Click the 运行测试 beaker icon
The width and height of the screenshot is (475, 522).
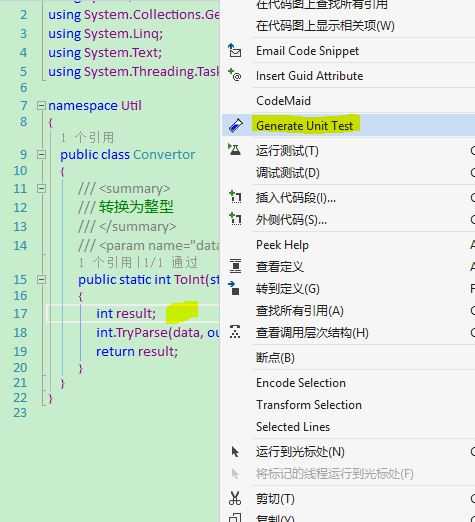click(235, 150)
